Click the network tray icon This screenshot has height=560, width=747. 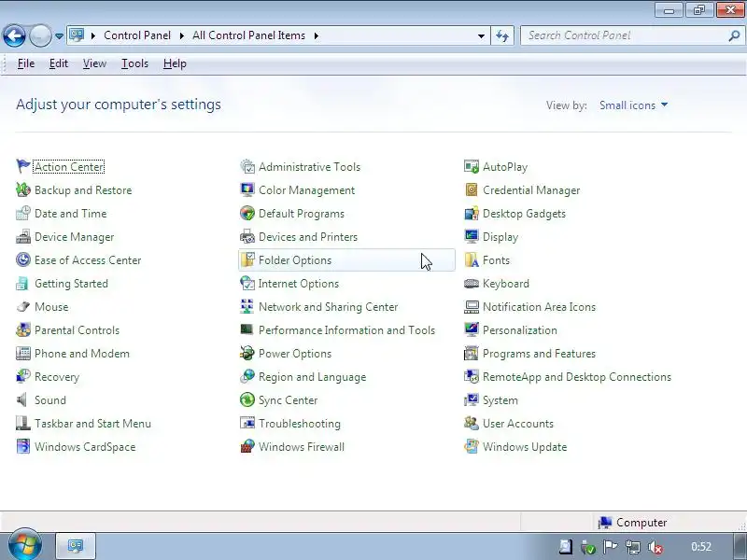633,547
